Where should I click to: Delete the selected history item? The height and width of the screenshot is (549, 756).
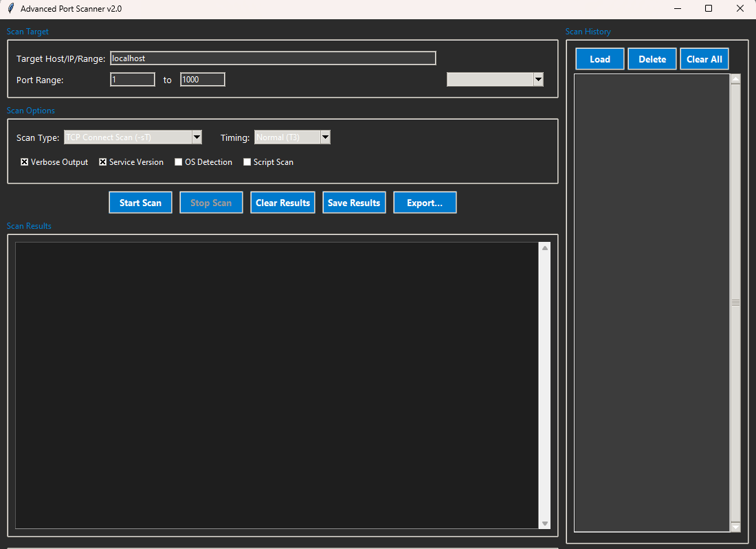tap(652, 59)
